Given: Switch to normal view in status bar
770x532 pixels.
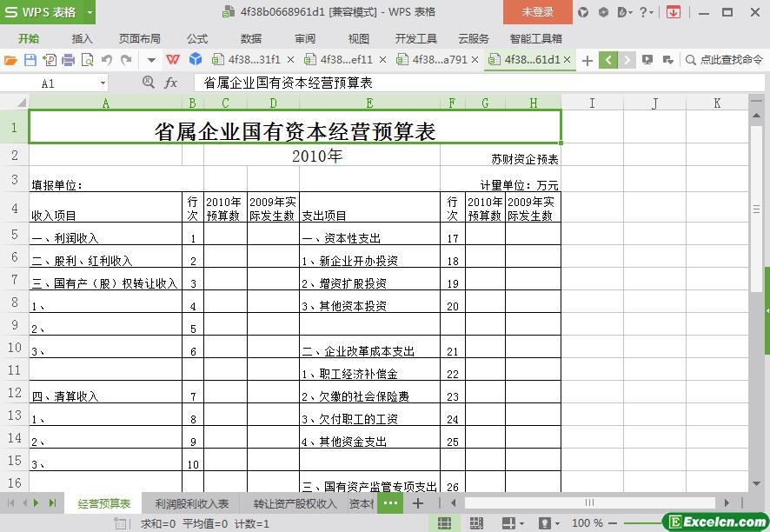Looking at the screenshot, I should (x=444, y=523).
